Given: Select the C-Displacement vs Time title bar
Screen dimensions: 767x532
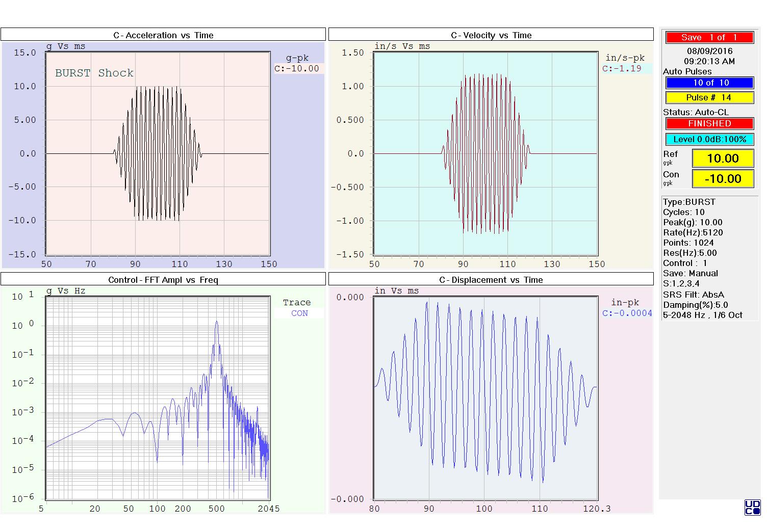Looking at the screenshot, I should pos(491,279).
